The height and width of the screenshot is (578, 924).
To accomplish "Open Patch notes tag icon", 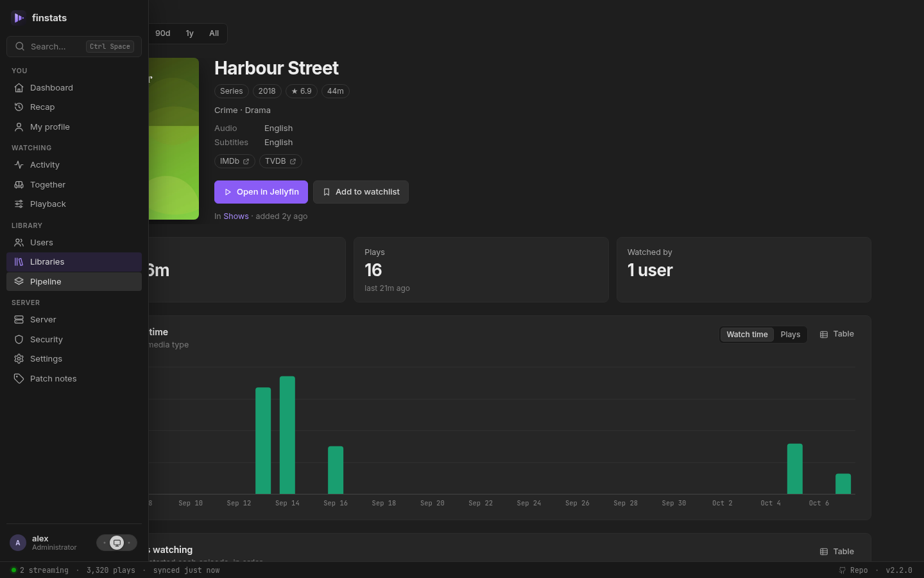I will pyautogui.click(x=19, y=379).
